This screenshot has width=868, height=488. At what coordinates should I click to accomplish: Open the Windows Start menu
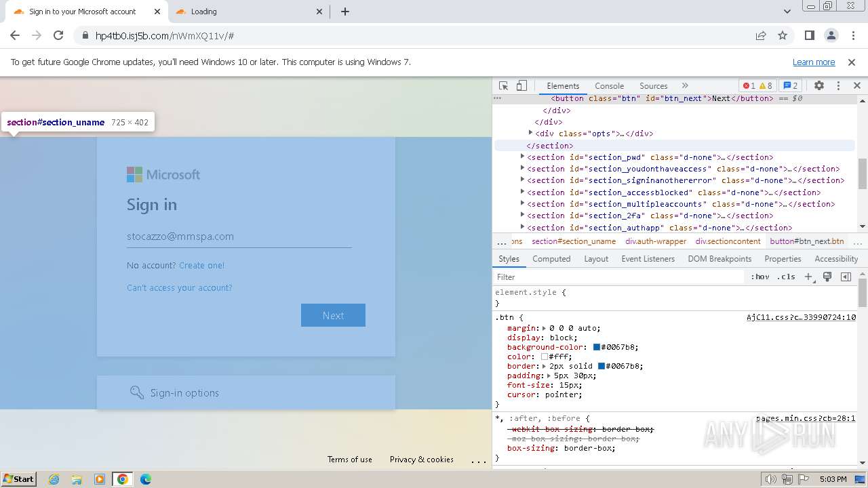pyautogui.click(x=19, y=479)
